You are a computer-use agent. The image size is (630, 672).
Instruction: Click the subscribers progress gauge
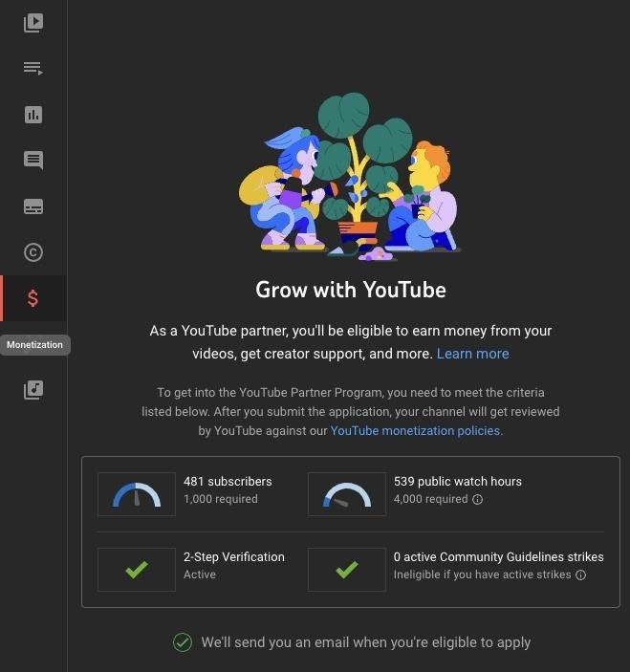point(137,494)
